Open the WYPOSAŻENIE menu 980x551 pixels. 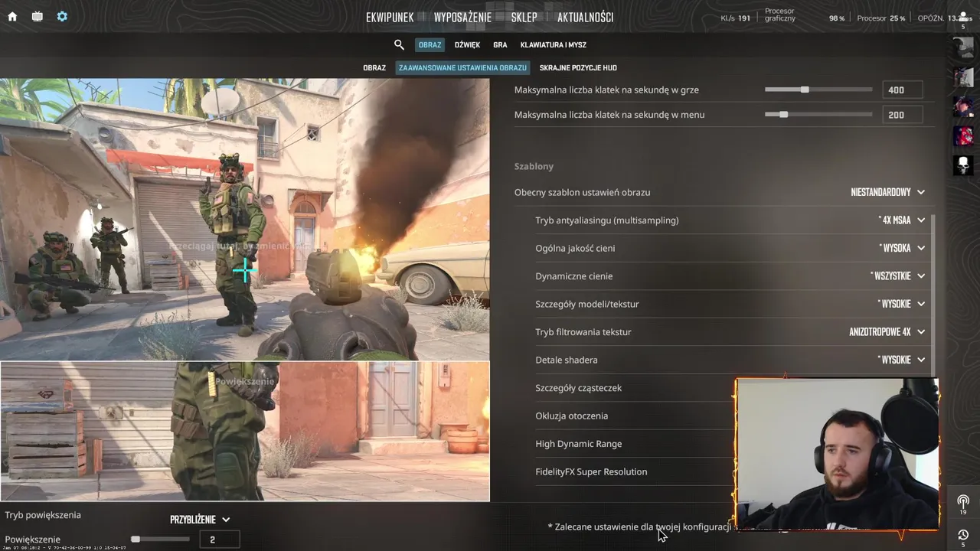(x=462, y=17)
